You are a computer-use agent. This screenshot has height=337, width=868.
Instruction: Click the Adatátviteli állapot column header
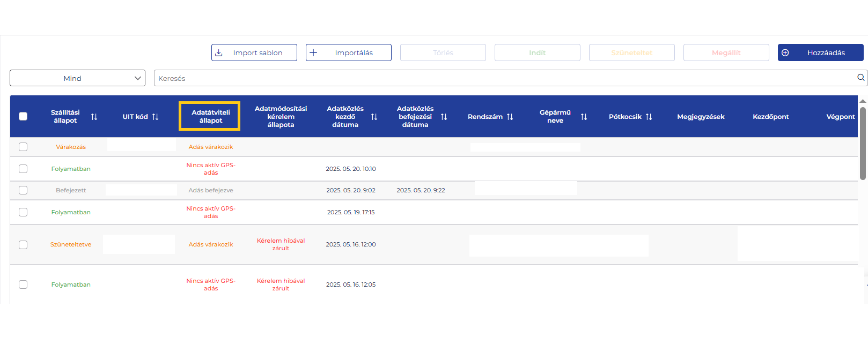210,116
